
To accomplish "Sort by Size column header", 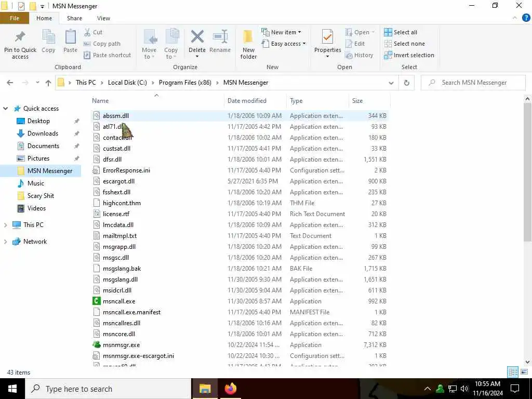I will click(369, 101).
